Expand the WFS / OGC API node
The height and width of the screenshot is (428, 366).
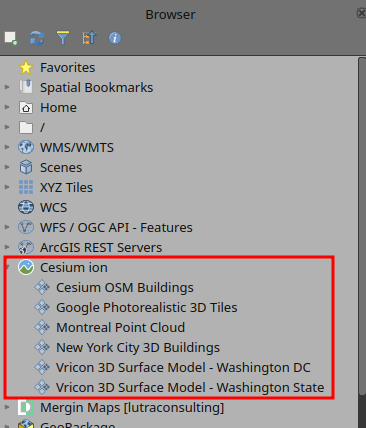[x=7, y=227]
